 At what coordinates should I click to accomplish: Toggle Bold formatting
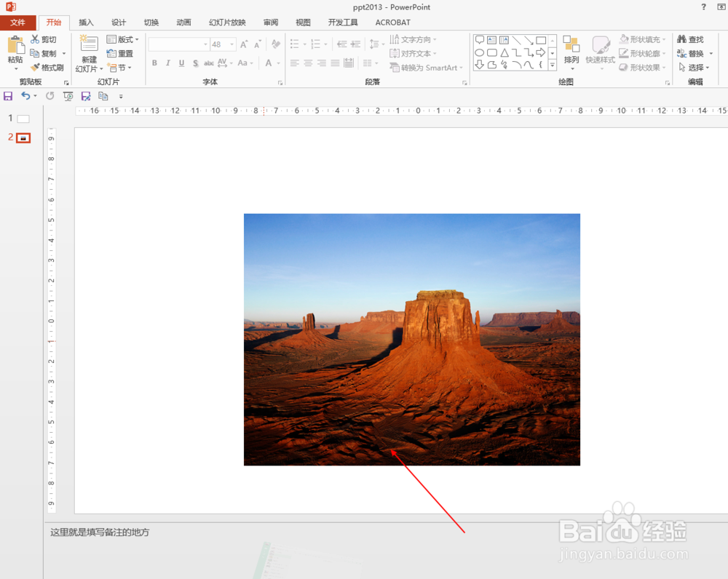tap(154, 63)
